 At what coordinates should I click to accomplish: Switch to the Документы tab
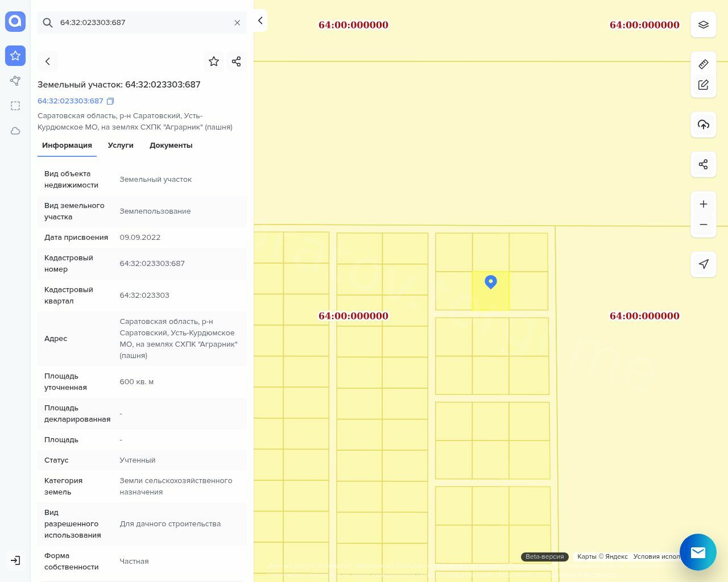click(171, 145)
